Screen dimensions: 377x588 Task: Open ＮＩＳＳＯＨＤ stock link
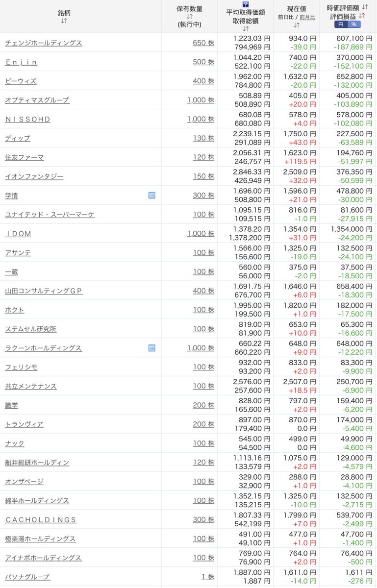pos(27,120)
